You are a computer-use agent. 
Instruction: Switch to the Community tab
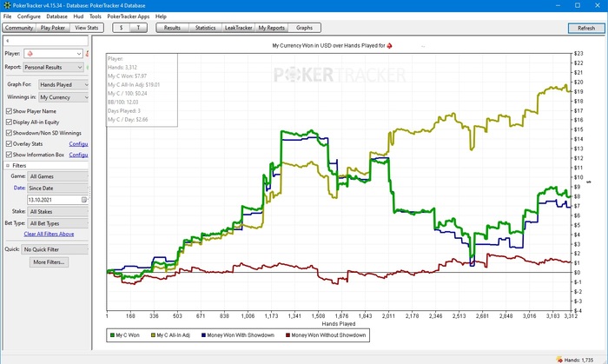pyautogui.click(x=19, y=28)
